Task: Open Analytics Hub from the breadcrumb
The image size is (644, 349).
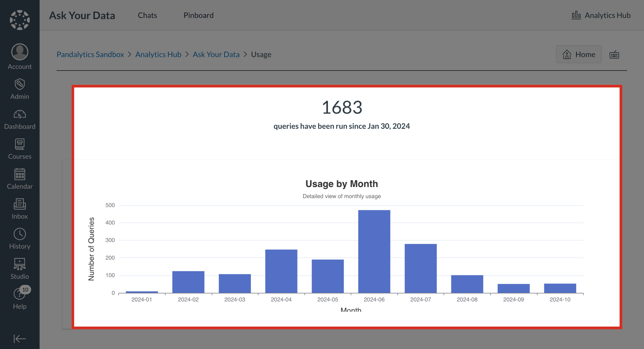Action: tap(158, 54)
